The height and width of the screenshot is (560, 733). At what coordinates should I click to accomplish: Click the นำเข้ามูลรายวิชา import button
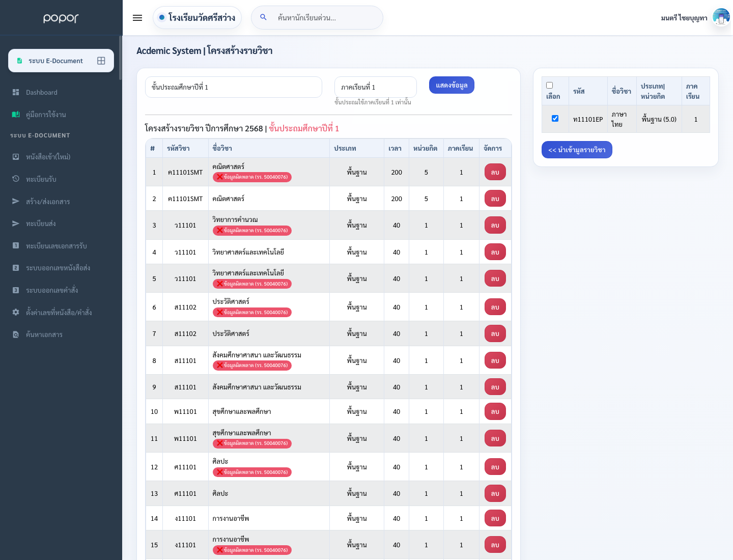pyautogui.click(x=577, y=150)
